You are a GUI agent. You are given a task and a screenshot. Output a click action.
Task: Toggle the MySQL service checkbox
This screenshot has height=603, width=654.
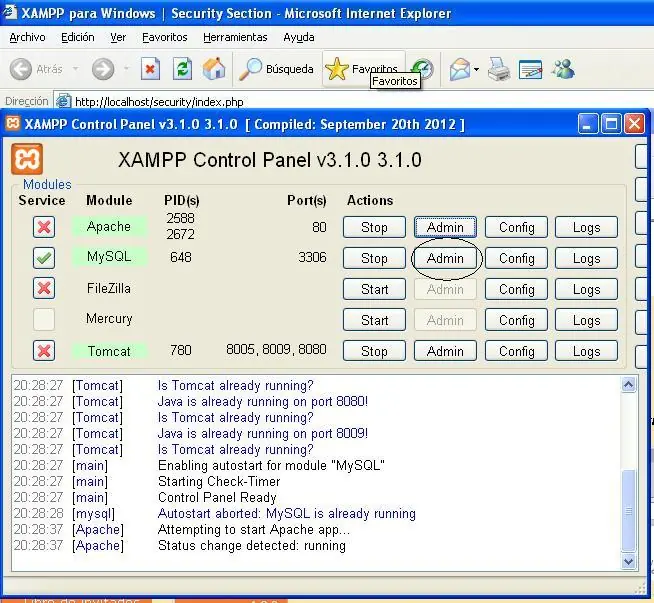tap(44, 258)
